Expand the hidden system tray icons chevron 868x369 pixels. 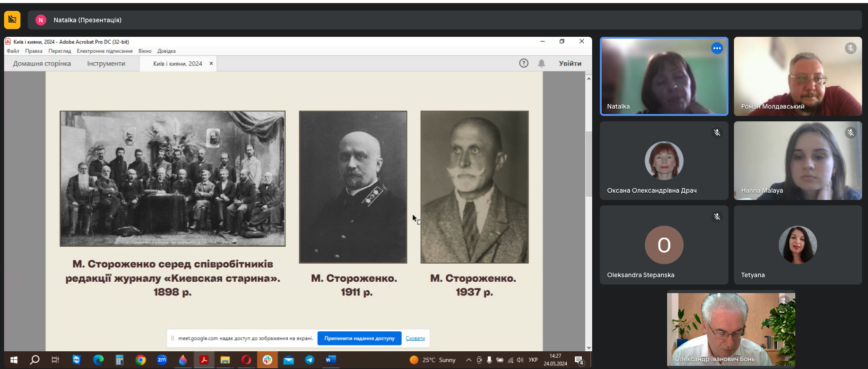click(x=469, y=360)
